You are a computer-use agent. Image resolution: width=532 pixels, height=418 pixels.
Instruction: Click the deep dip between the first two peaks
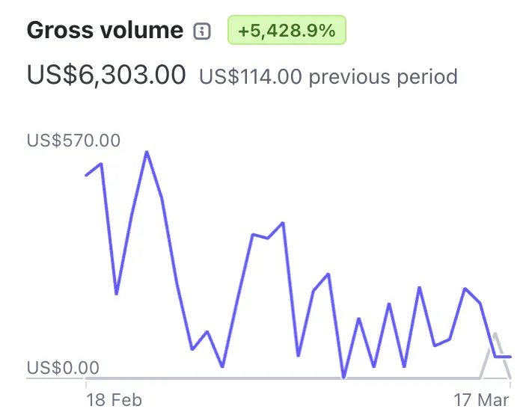116,293
